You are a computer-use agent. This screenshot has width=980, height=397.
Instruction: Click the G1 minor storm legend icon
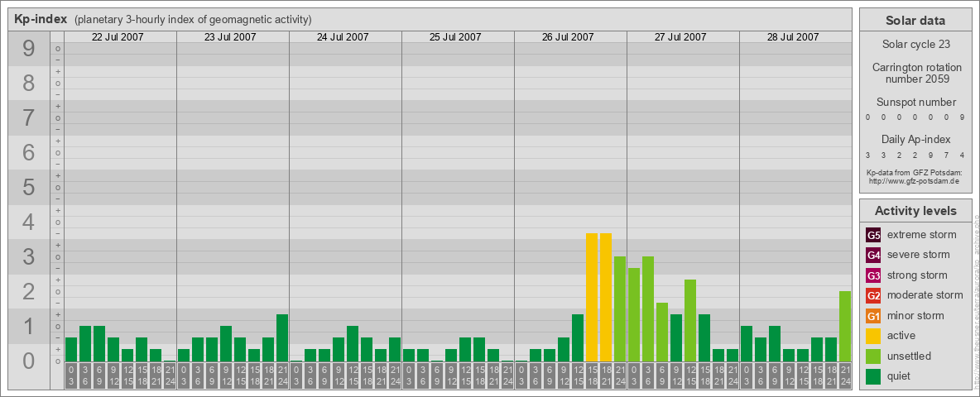click(873, 316)
